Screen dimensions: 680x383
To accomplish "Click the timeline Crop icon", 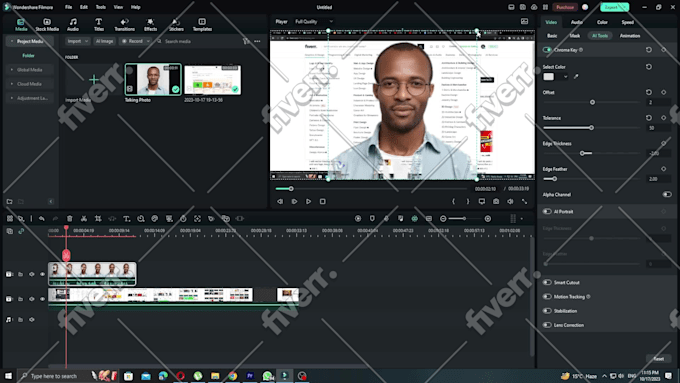I will point(98,219).
